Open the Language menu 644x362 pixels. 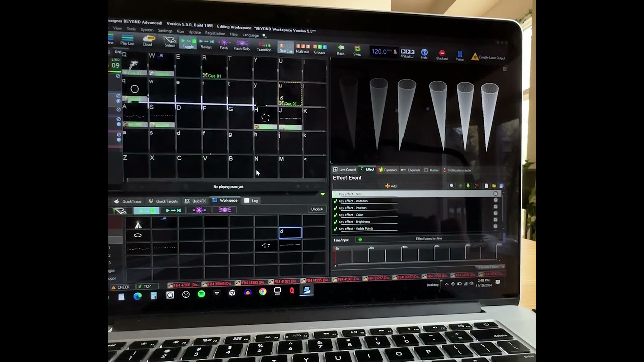[251, 35]
